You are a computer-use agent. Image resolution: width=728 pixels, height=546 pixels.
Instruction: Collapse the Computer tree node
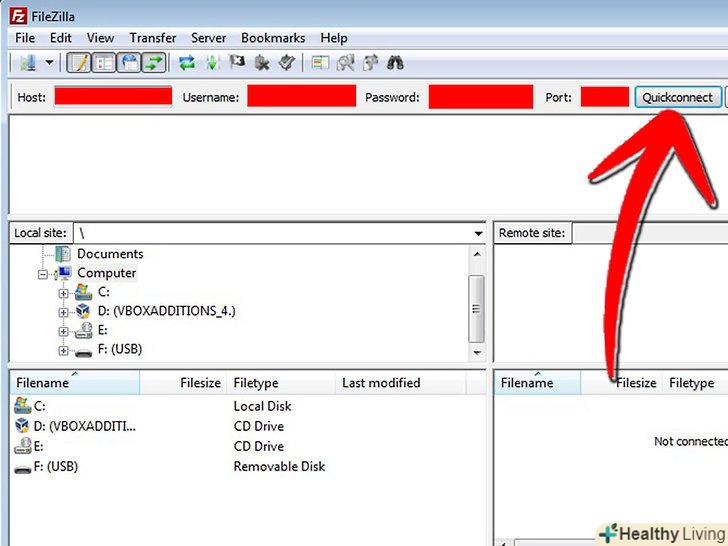coord(43,274)
